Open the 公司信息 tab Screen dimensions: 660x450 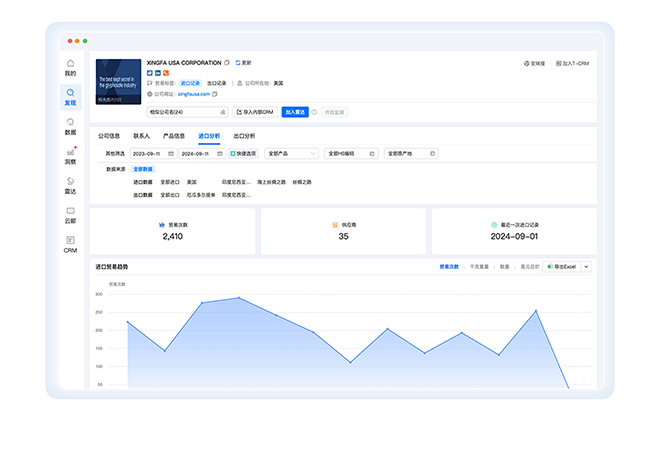click(109, 136)
